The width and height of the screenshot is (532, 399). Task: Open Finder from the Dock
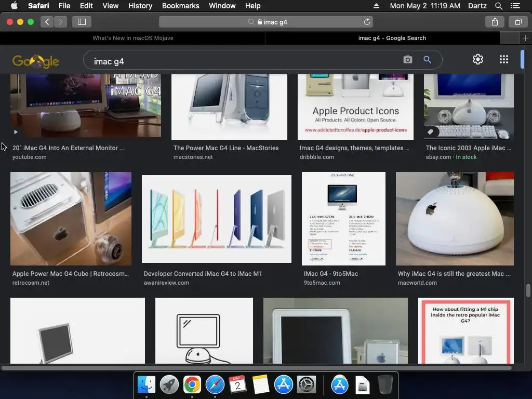tap(146, 385)
